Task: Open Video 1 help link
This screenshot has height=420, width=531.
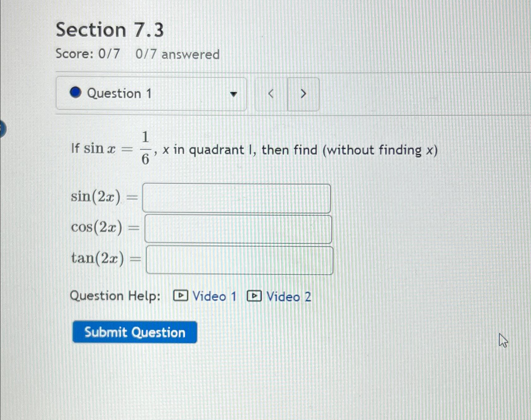Action: click(215, 296)
